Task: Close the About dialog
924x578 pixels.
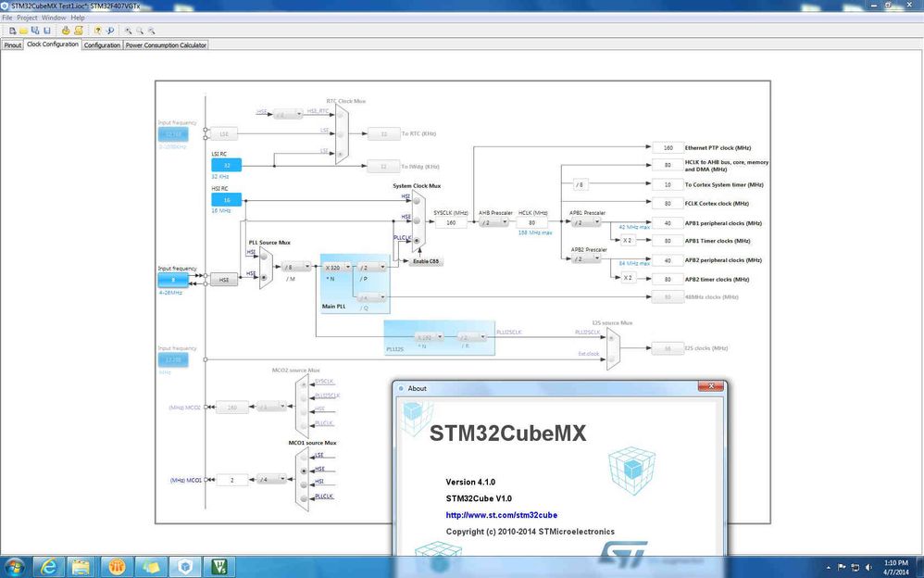Action: pos(711,386)
